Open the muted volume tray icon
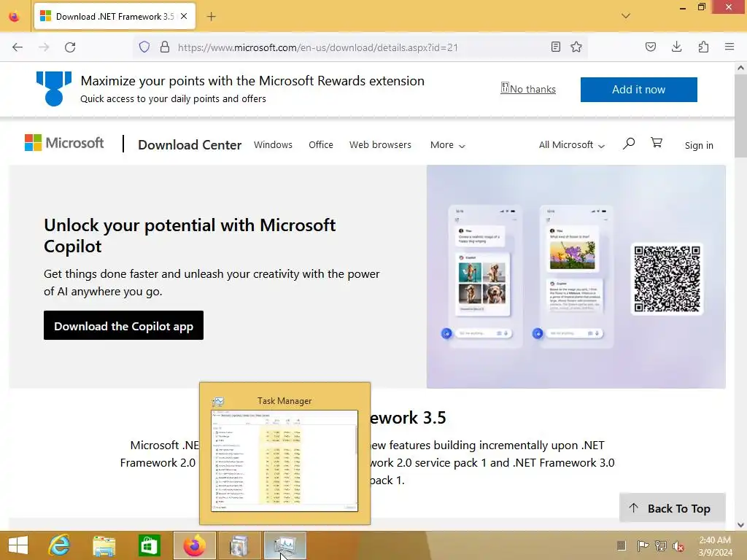747x560 pixels. point(678,545)
